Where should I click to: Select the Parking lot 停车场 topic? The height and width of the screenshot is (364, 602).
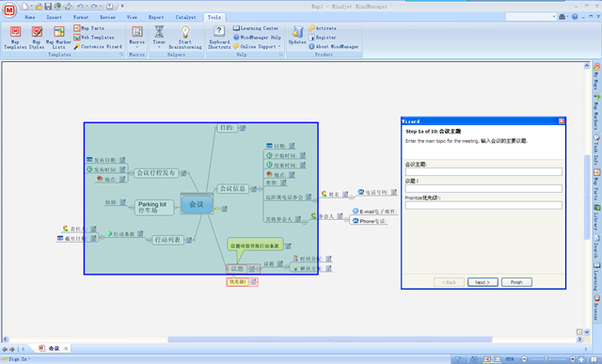pyautogui.click(x=153, y=207)
